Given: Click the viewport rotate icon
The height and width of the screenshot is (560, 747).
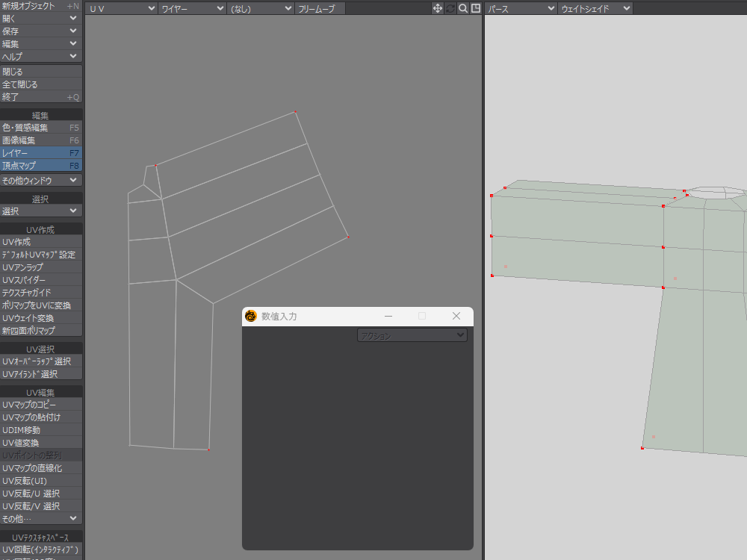Looking at the screenshot, I should pyautogui.click(x=450, y=8).
